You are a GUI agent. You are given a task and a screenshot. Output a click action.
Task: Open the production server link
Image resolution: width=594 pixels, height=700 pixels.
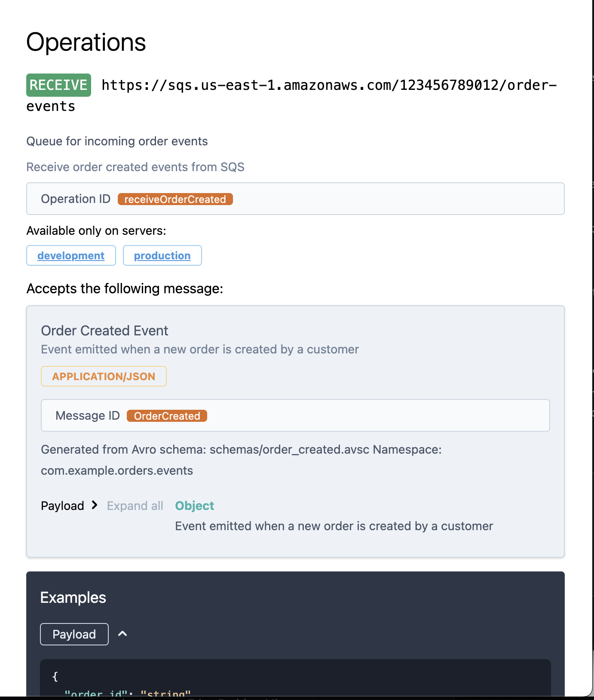click(x=162, y=256)
